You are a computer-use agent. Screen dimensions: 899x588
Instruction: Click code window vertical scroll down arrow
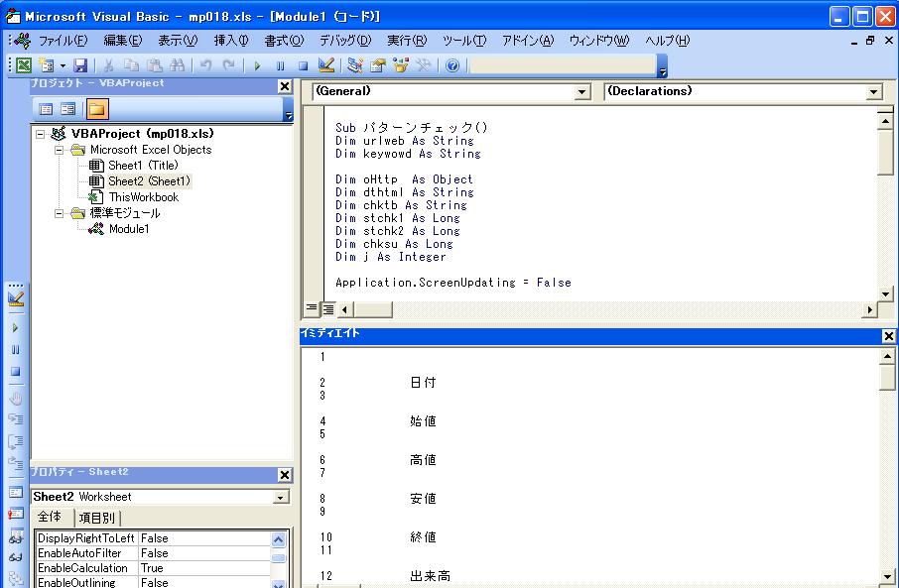click(x=886, y=294)
